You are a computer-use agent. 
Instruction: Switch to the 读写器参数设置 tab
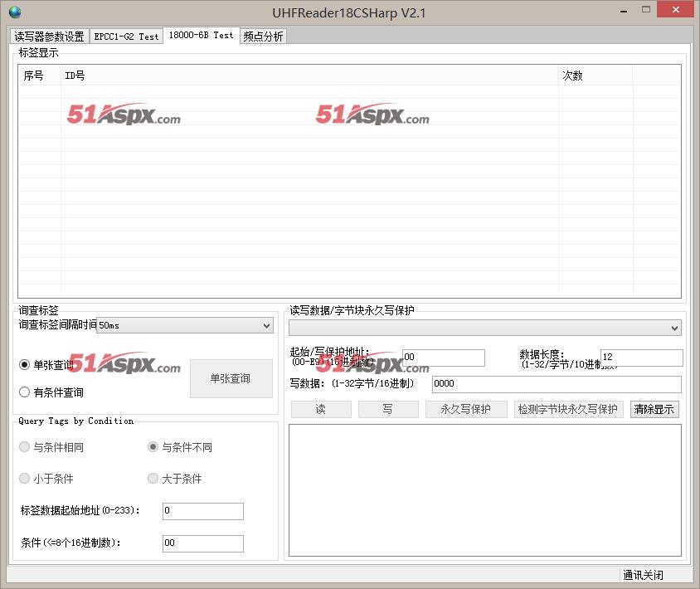49,37
